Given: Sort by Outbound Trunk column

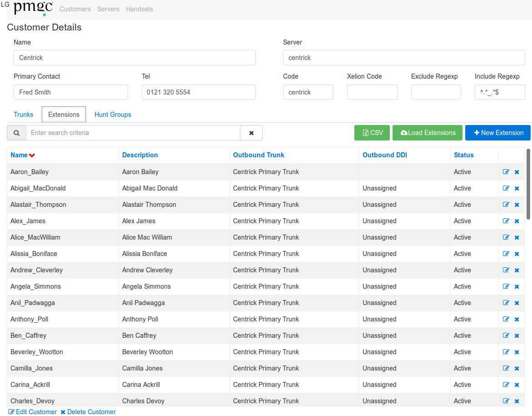Looking at the screenshot, I should 259,155.
